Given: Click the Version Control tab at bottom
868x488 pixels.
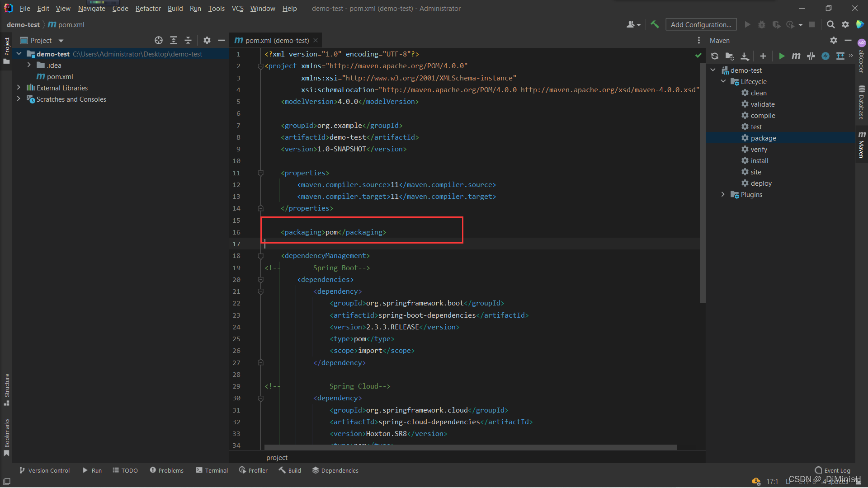Looking at the screenshot, I should [x=45, y=470].
